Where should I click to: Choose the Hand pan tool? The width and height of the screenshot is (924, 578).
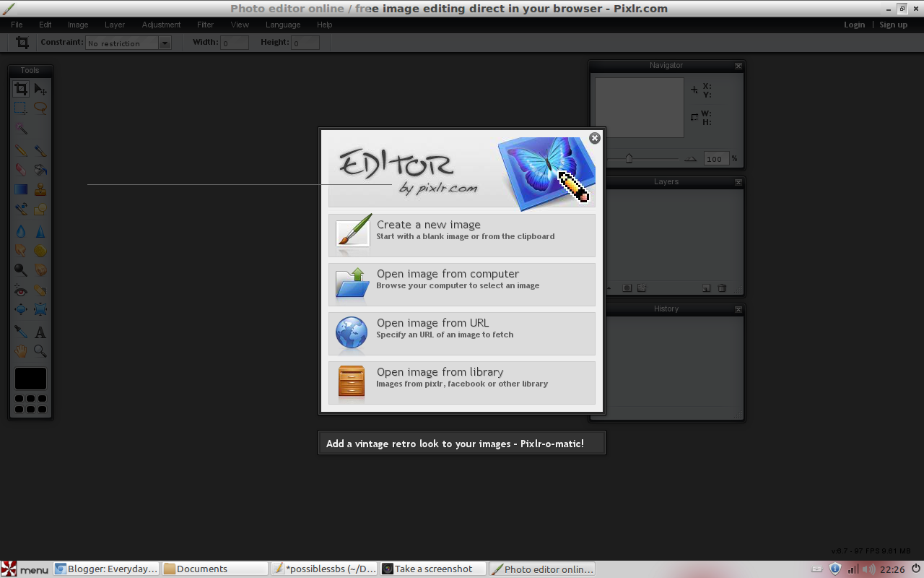coord(21,352)
